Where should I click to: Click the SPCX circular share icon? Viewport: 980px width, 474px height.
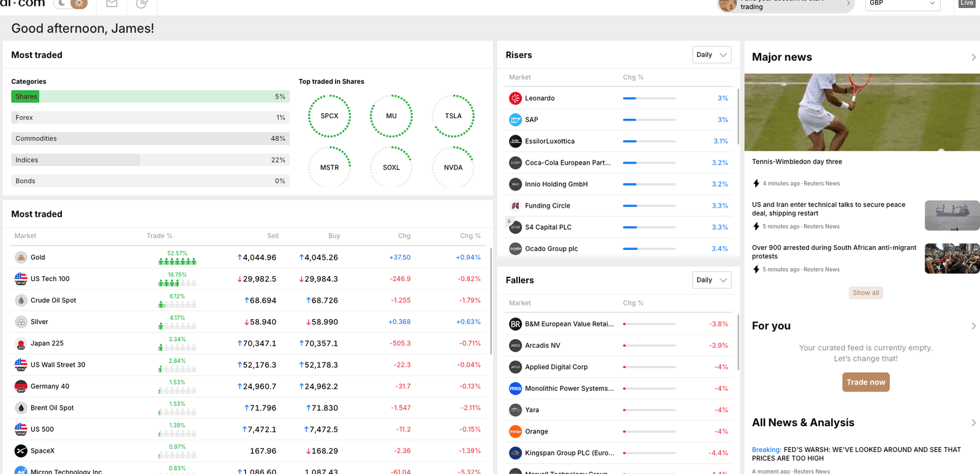pos(330,116)
